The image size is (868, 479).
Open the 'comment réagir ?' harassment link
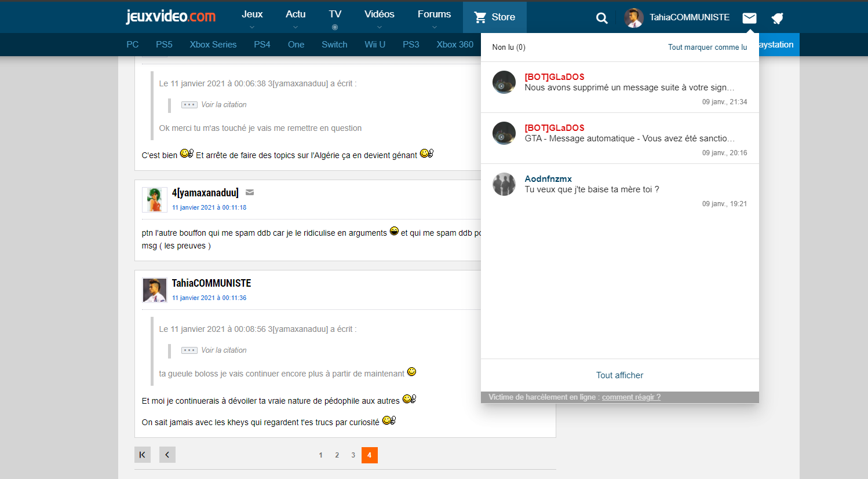click(631, 397)
